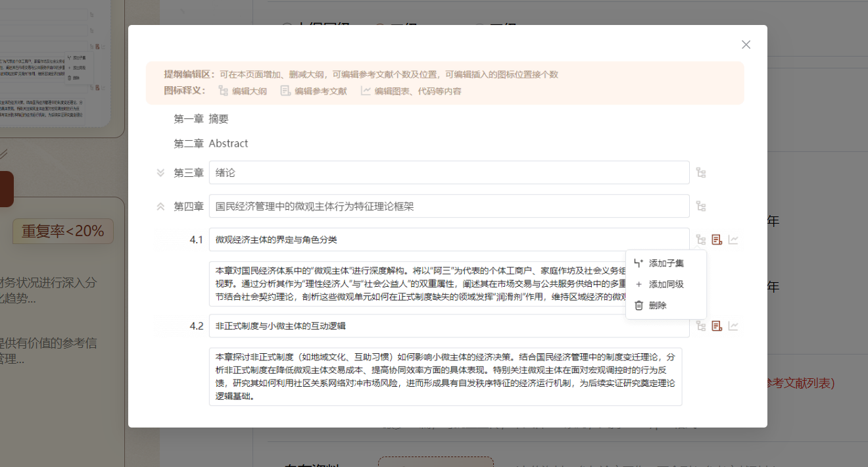This screenshot has width=868, height=467.
Task: Expand chapter 第三章 绪论 subsections
Action: [160, 173]
